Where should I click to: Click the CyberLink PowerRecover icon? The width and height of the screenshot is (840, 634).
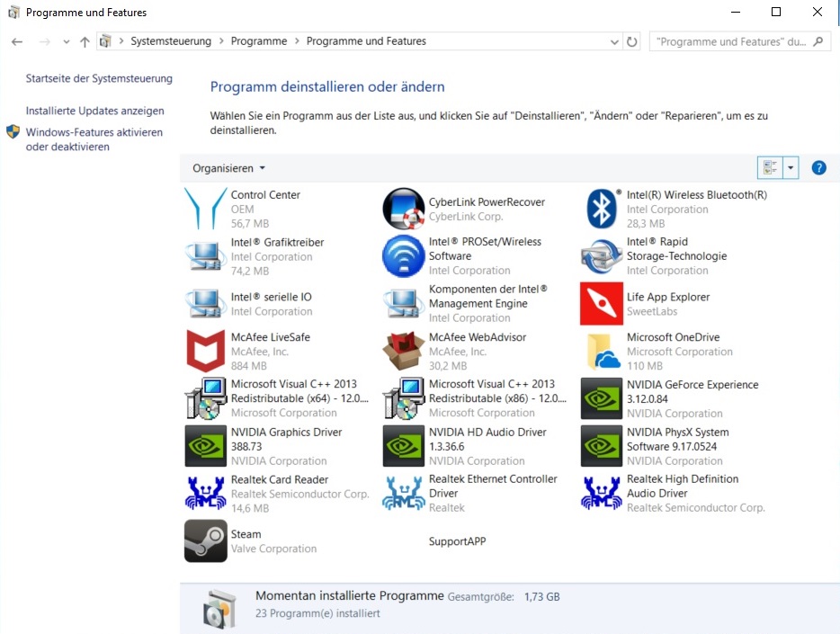(x=404, y=209)
